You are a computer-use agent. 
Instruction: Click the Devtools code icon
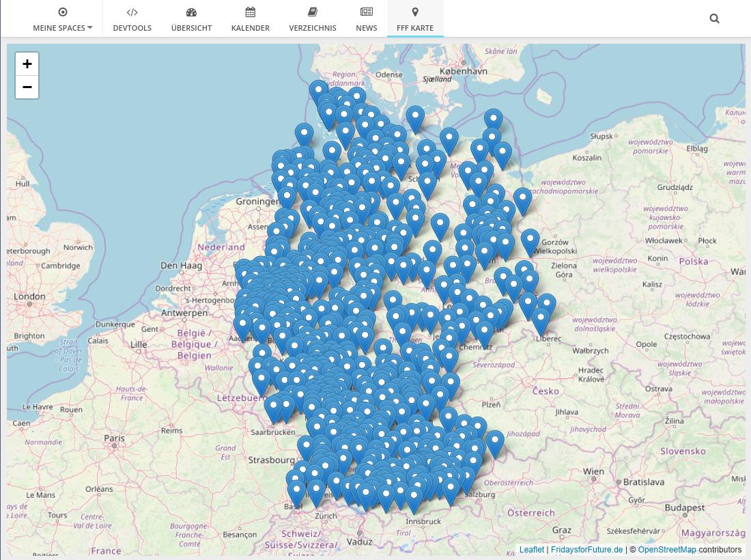click(132, 12)
